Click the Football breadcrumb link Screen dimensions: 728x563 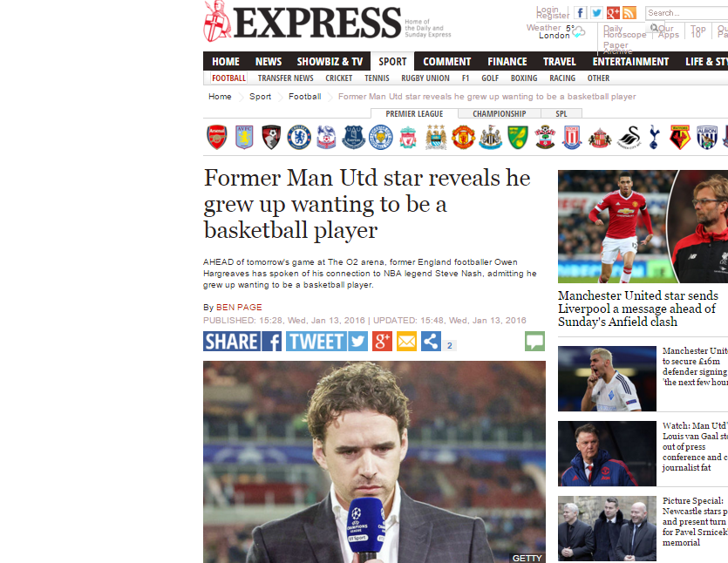pyautogui.click(x=304, y=97)
